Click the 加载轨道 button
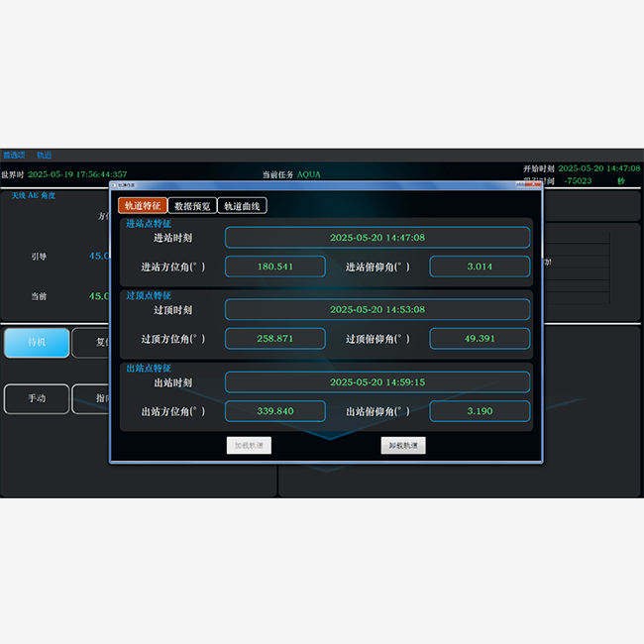This screenshot has height=644, width=644. pos(249,445)
